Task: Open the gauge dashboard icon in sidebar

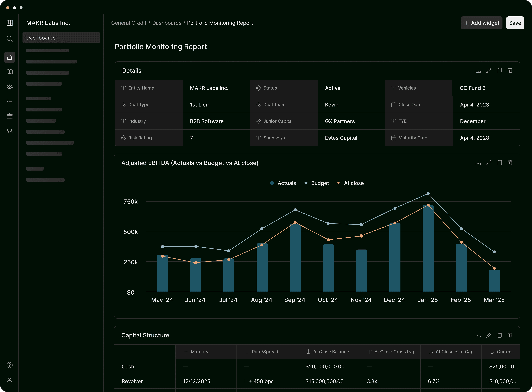Action: tap(9, 87)
